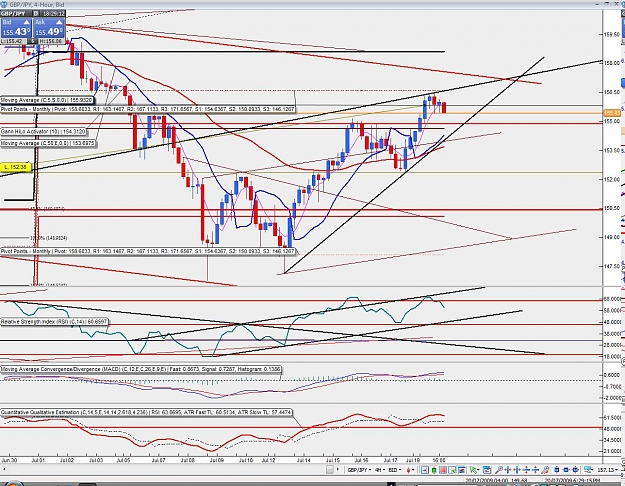Open the BID price type dropdown
This screenshot has width=625, height=486.
coord(395,470)
